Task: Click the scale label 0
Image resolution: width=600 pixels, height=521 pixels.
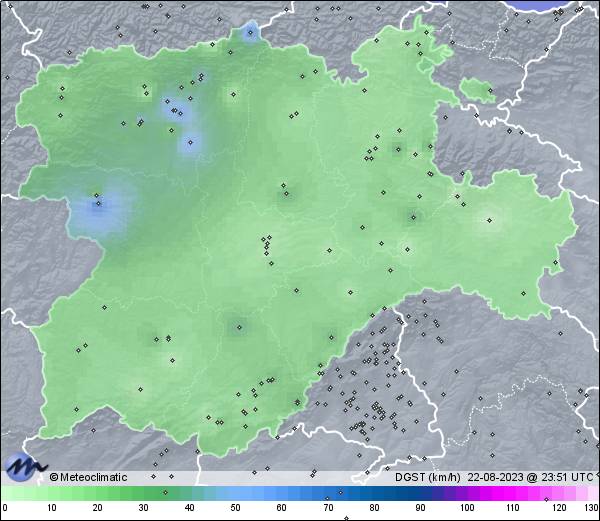Action: pos(5,508)
